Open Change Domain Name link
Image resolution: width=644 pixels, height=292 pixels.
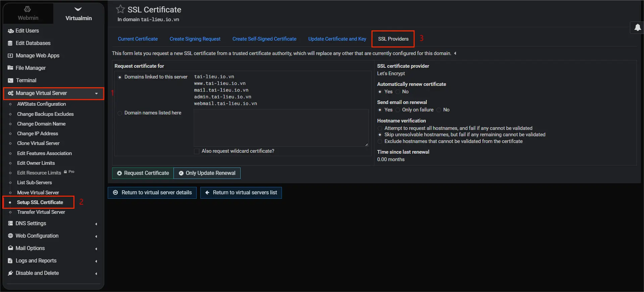41,124
